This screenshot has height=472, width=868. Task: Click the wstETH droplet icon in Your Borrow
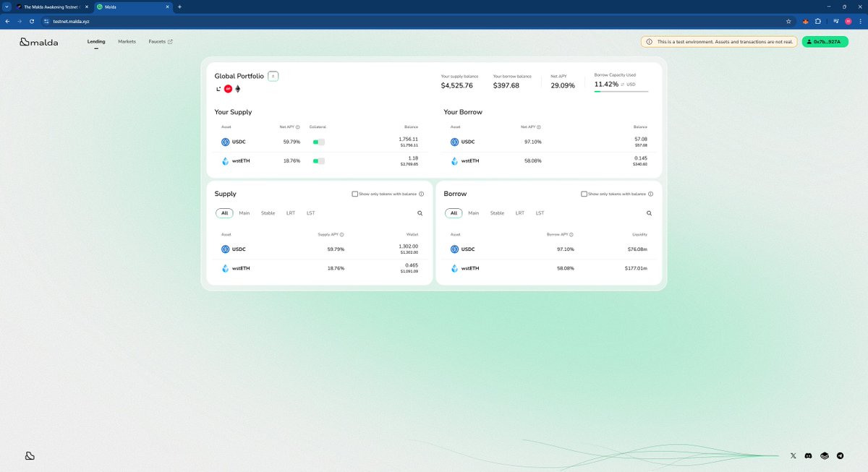(x=455, y=161)
